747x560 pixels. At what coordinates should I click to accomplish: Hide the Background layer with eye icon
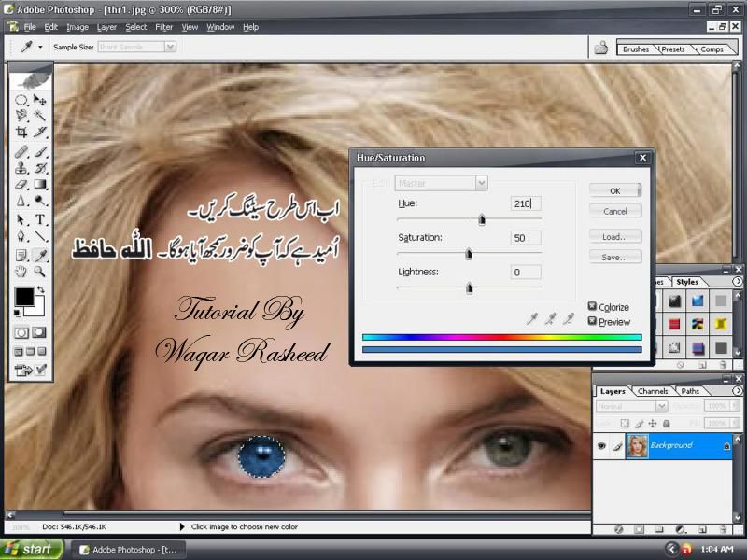601,446
